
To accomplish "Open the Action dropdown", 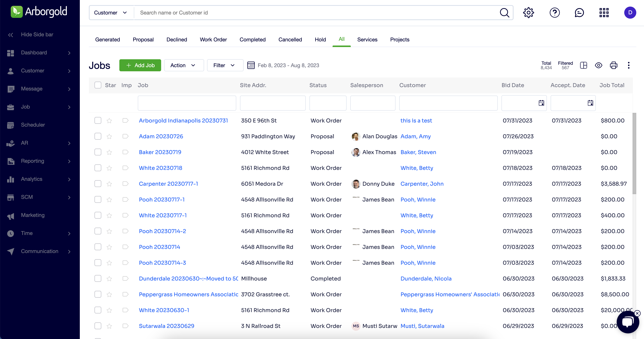I will coord(184,65).
